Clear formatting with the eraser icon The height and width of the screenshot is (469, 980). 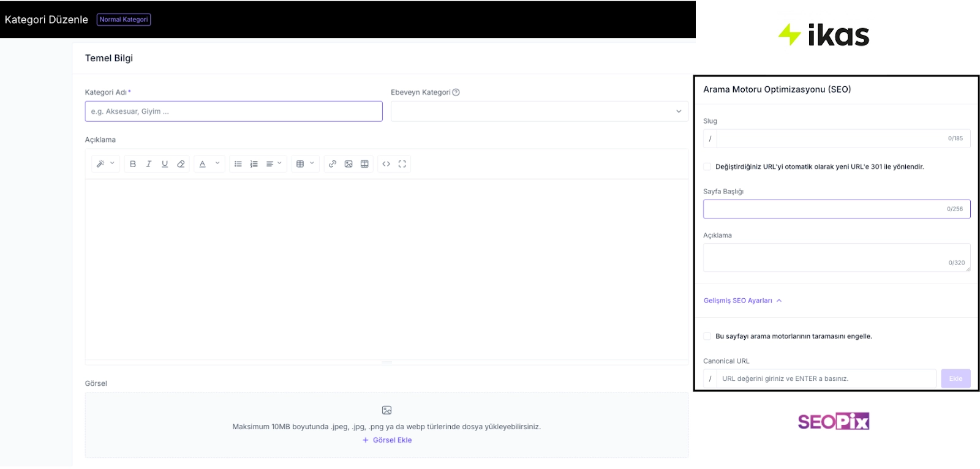[x=181, y=164]
